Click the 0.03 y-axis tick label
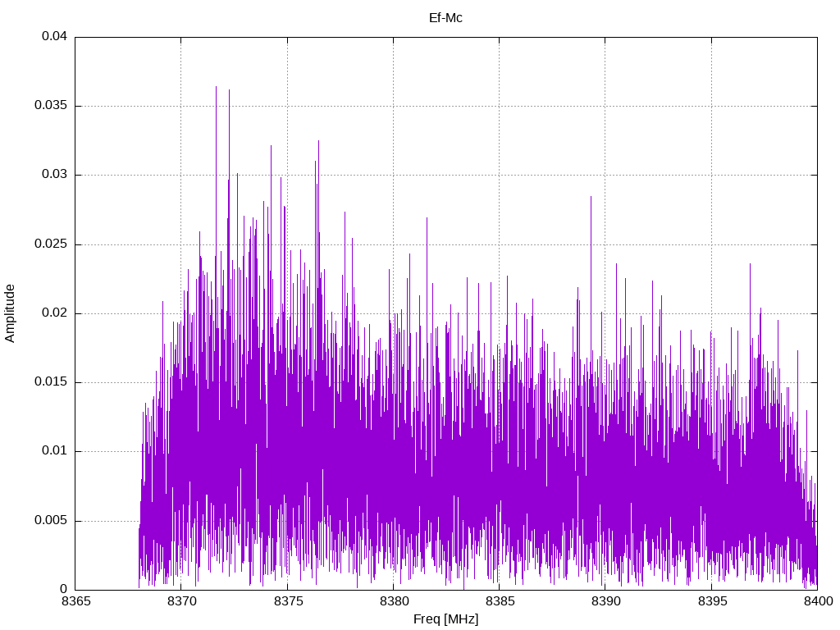840x630 pixels. [x=55, y=175]
